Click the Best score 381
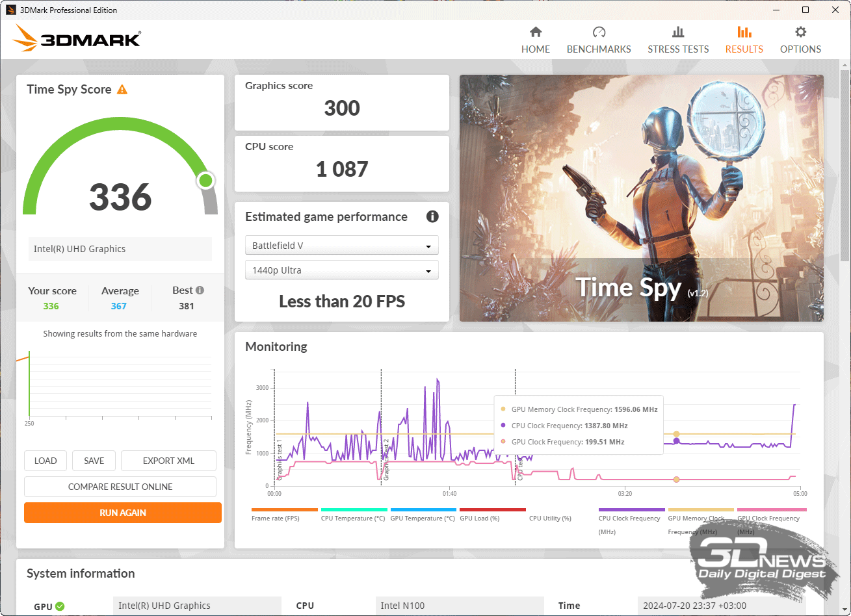The height and width of the screenshot is (616, 851). 187,306
